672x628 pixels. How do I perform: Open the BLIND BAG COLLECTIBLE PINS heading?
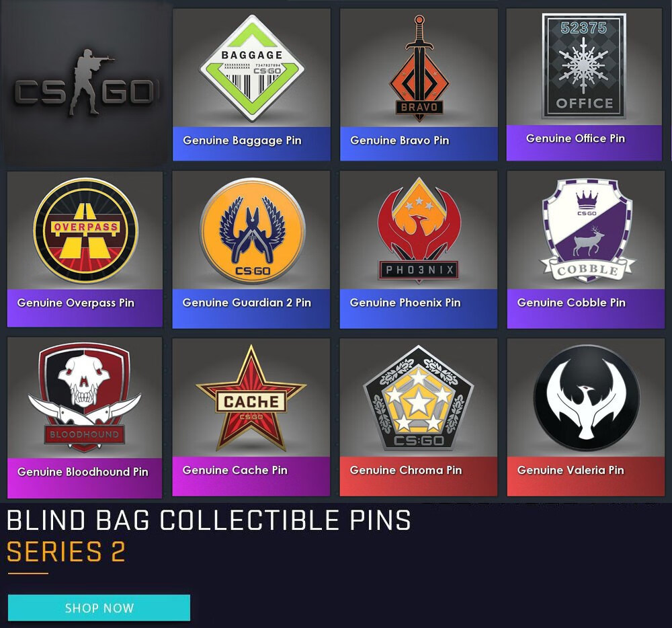coord(207,520)
